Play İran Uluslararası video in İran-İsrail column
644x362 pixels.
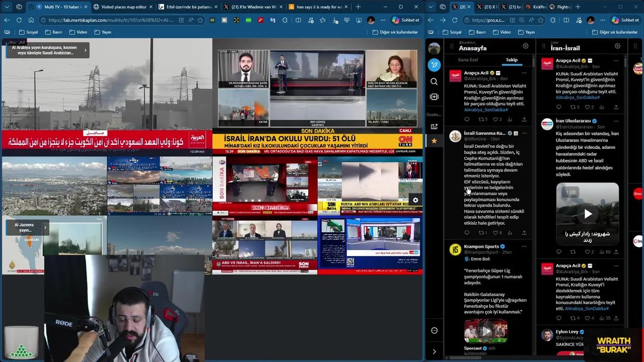(x=587, y=214)
